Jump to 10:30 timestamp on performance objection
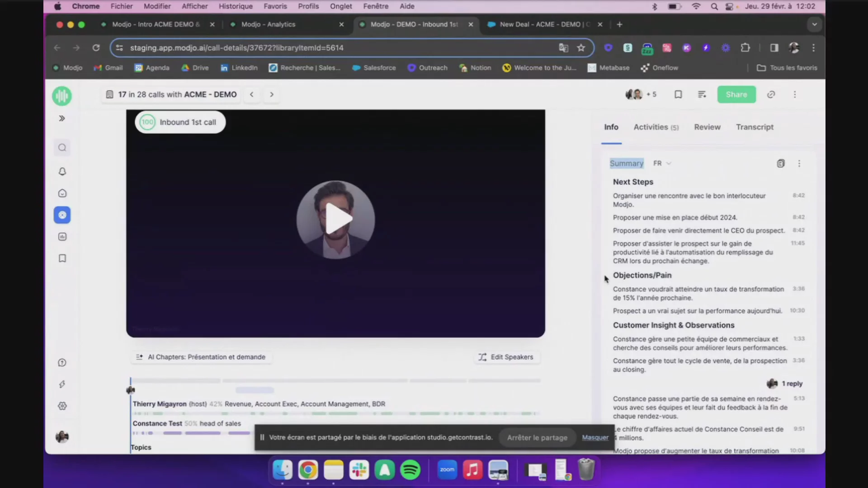868x488 pixels. pyautogui.click(x=797, y=310)
